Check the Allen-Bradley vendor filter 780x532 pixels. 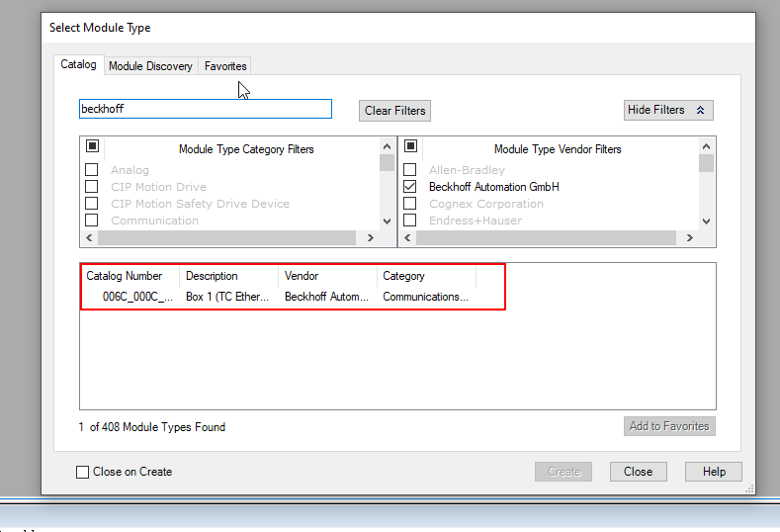coord(410,170)
